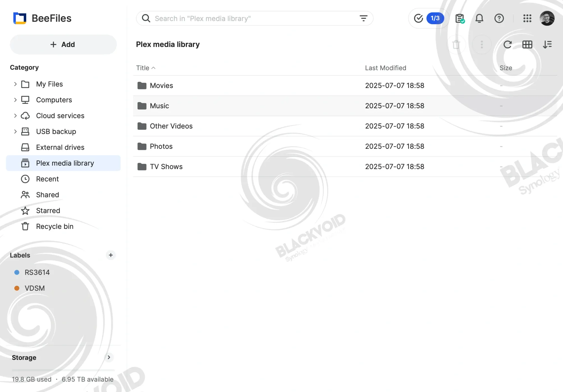The height and width of the screenshot is (392, 563).
Task: Click the Photos folder icon
Action: [142, 146]
